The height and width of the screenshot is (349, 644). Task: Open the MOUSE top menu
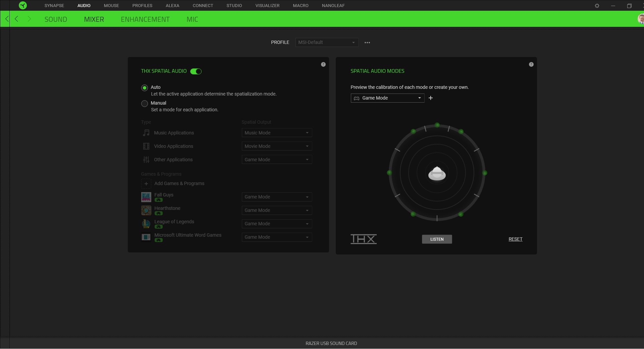click(x=111, y=6)
